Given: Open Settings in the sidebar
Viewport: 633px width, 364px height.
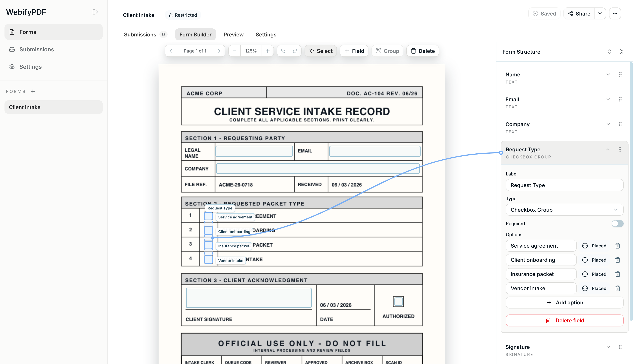Looking at the screenshot, I should click(x=53, y=67).
